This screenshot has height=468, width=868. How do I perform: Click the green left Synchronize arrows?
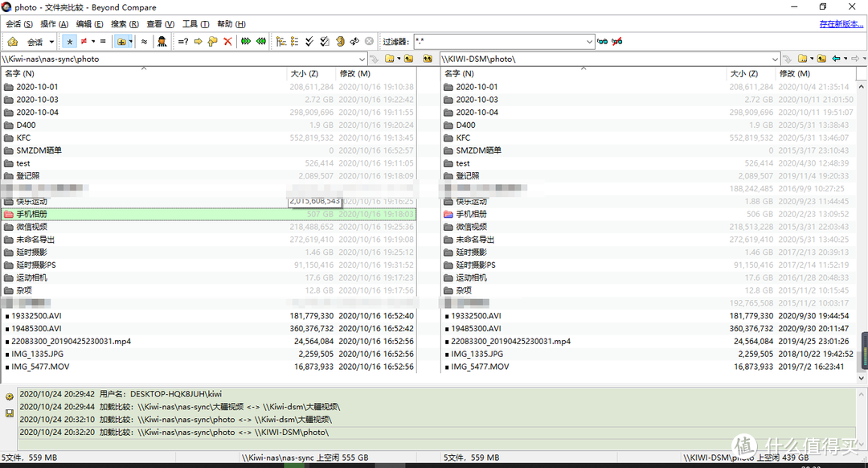[260, 42]
